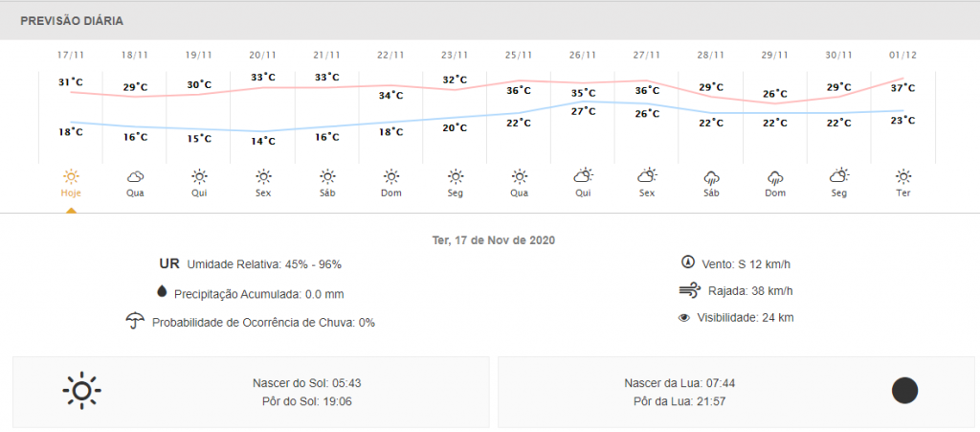Click the umbrella icon for rain probability
The width and height of the screenshot is (980, 432).
click(135, 320)
